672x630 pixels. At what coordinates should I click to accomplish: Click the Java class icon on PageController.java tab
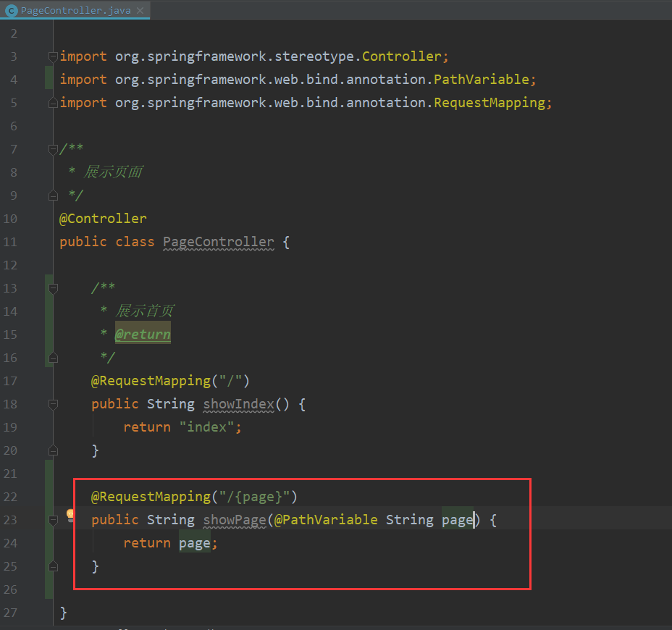(12, 11)
